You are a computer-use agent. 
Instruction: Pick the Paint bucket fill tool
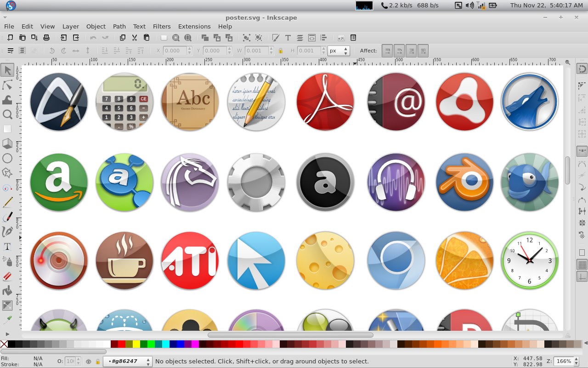(7, 291)
